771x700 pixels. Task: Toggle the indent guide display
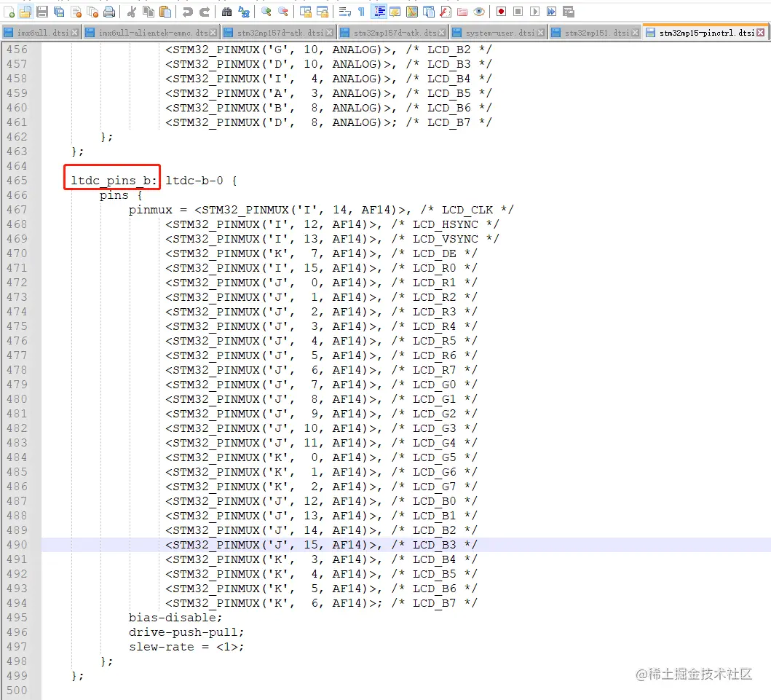(x=378, y=12)
